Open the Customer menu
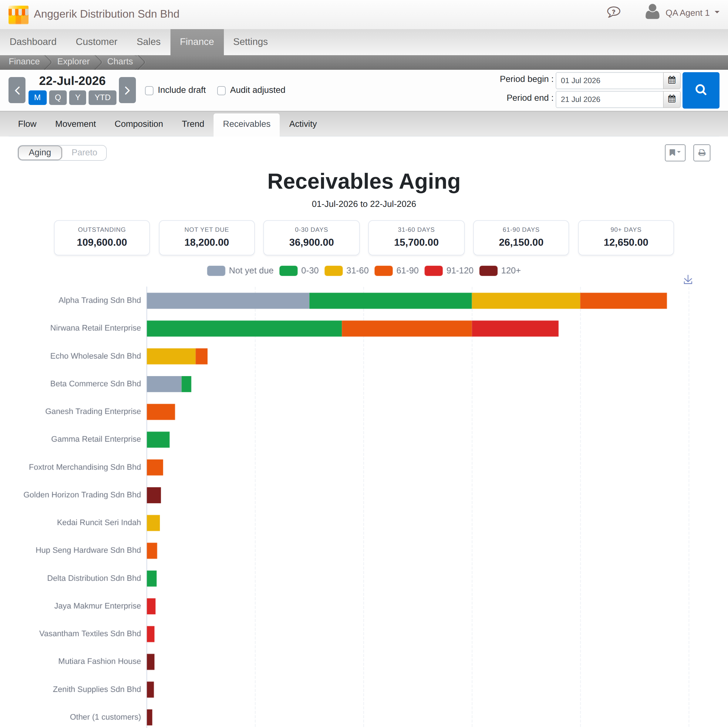 tap(96, 42)
